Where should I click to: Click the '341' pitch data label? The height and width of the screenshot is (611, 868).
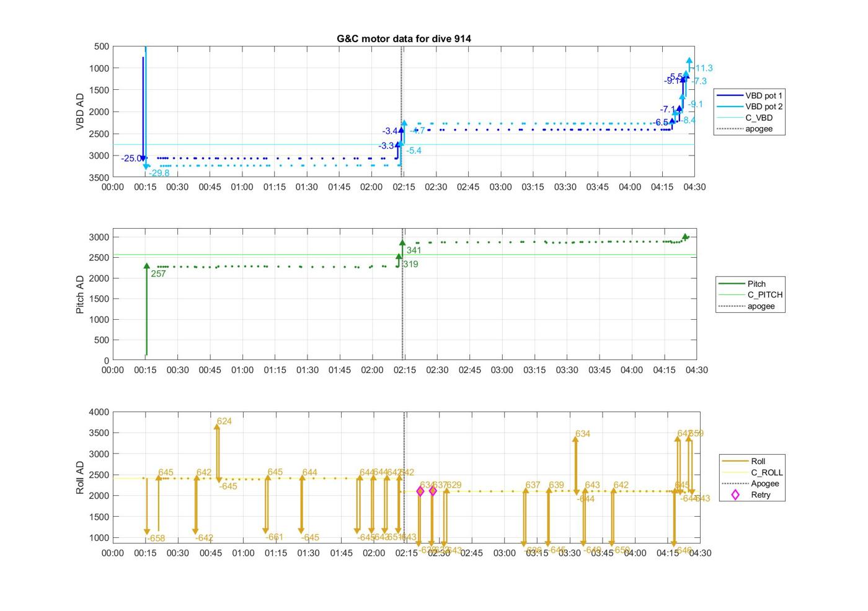[x=414, y=250]
